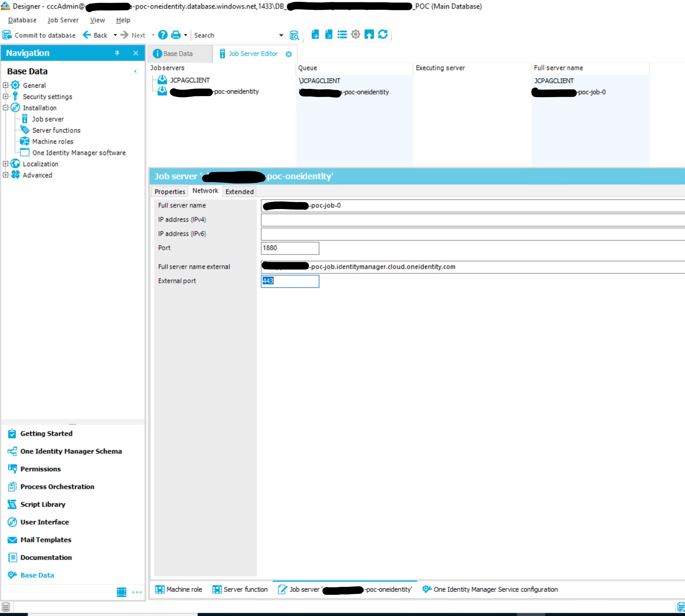Click the IP address (IPv4) field

click(473, 220)
